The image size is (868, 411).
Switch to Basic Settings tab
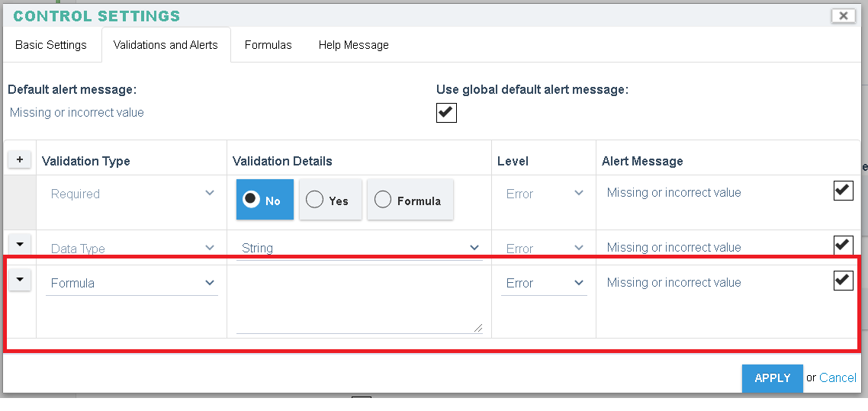[51, 45]
